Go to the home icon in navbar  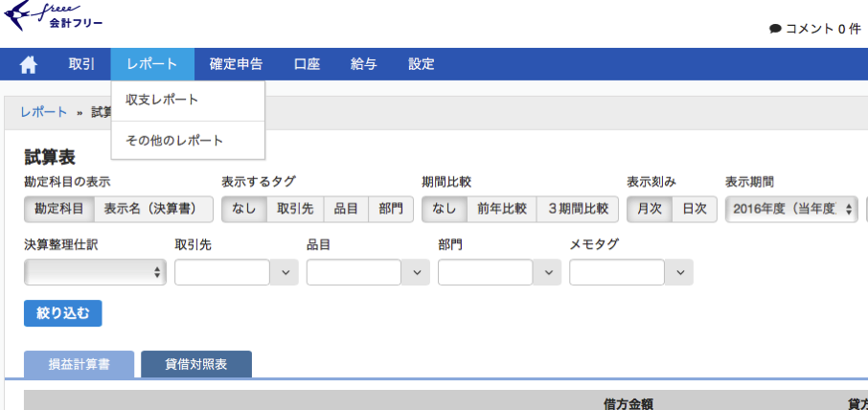28,65
